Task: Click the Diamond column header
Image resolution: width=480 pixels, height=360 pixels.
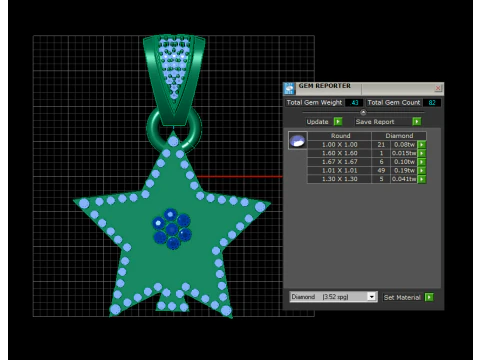Action: (399, 136)
